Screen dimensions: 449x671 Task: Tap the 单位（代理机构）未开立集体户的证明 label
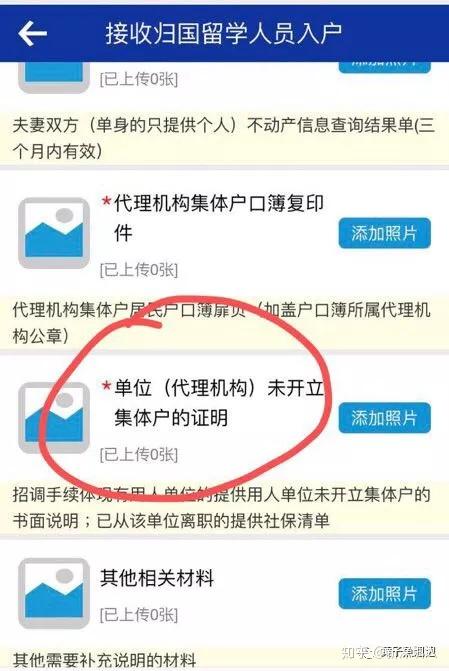tap(213, 403)
